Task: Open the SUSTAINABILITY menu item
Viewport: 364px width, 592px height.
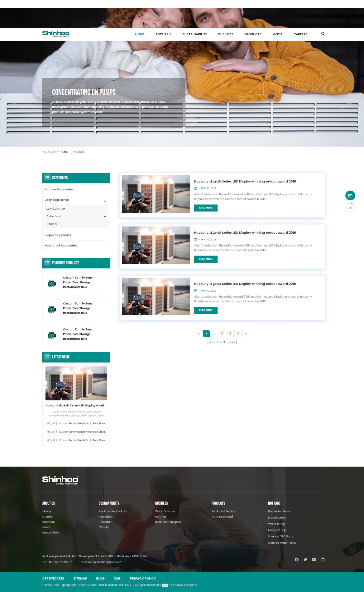Action: point(195,34)
